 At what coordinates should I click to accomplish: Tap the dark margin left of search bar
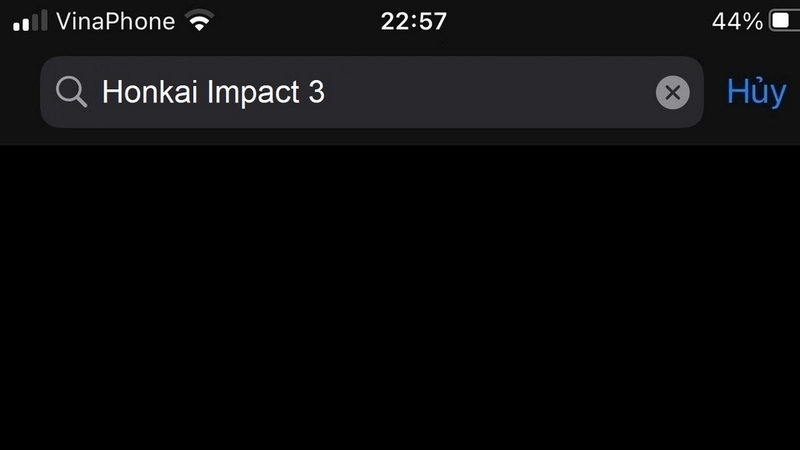tap(20, 92)
